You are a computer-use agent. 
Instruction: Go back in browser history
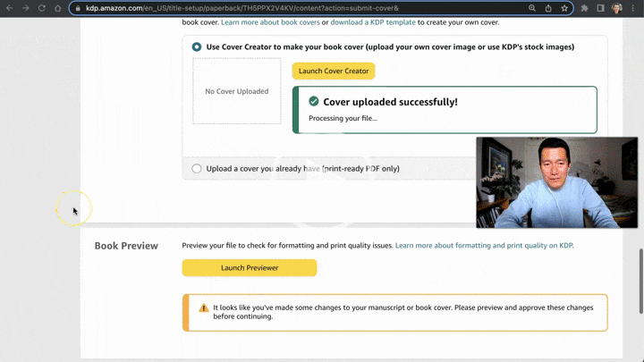coord(9,8)
